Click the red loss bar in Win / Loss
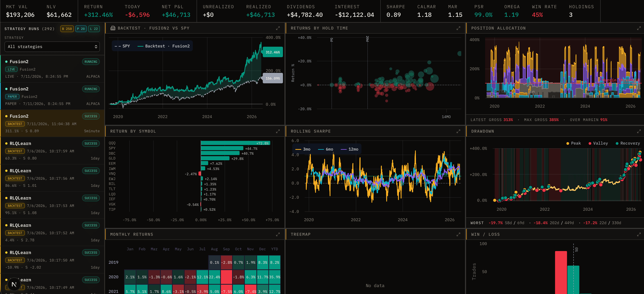 pyautogui.click(x=561, y=273)
